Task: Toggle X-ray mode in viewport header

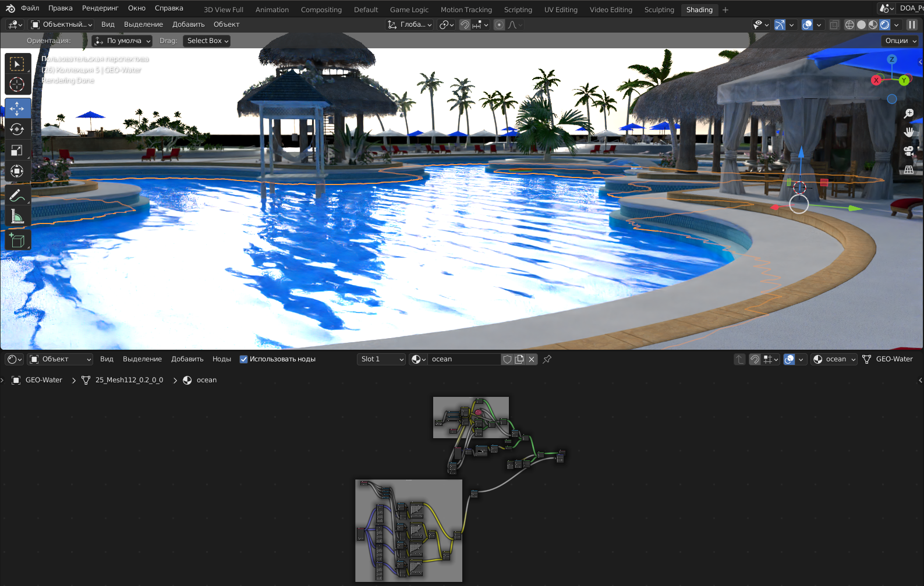Action: click(x=834, y=25)
